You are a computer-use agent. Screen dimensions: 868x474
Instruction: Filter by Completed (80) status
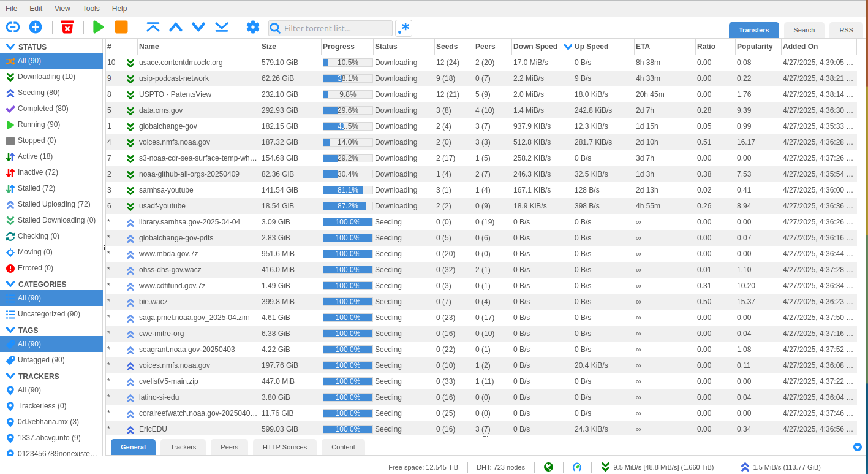(x=51, y=109)
